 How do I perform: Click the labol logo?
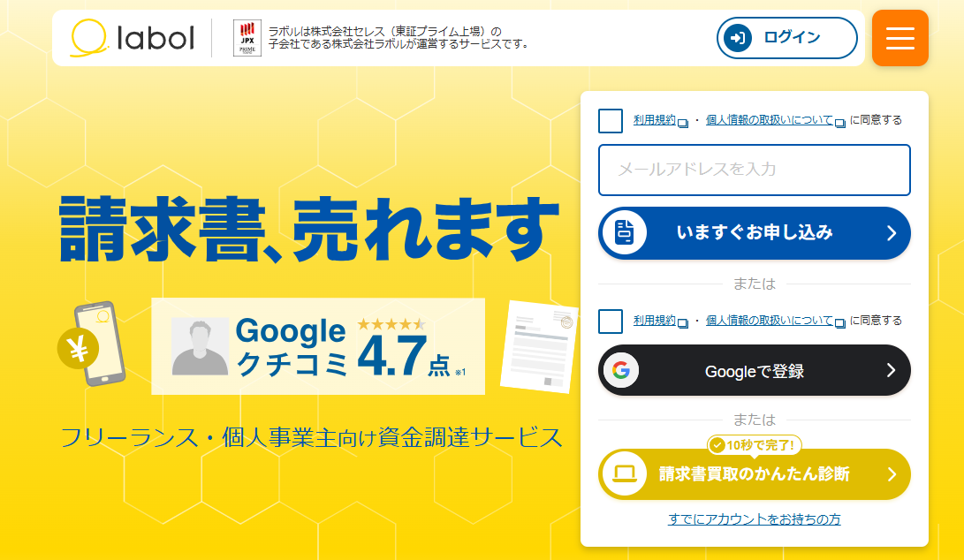pos(133,38)
